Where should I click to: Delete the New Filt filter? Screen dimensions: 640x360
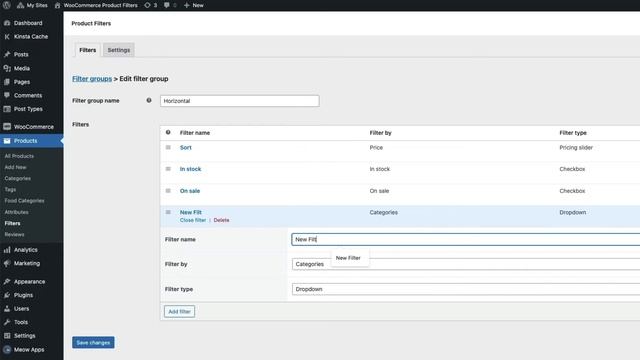pos(221,220)
